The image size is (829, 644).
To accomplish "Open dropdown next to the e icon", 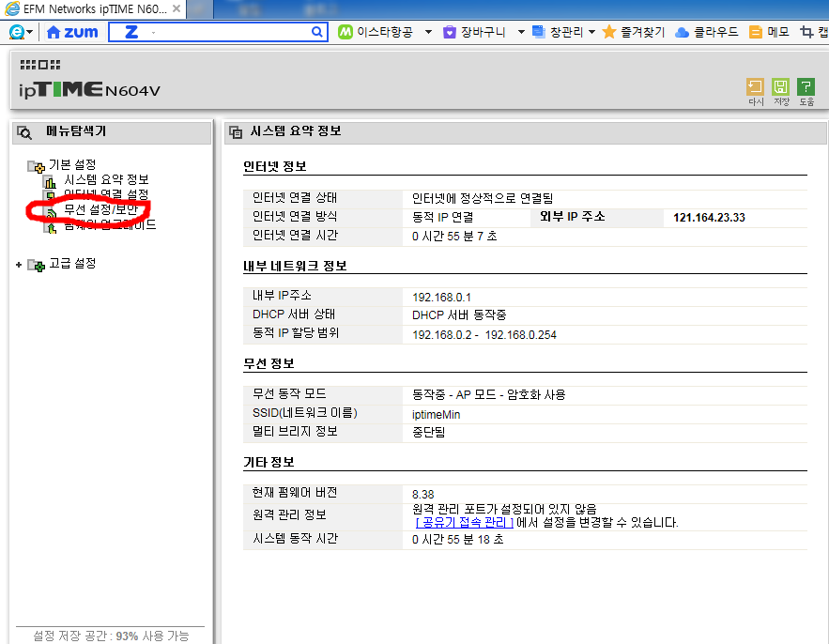I will [x=30, y=32].
